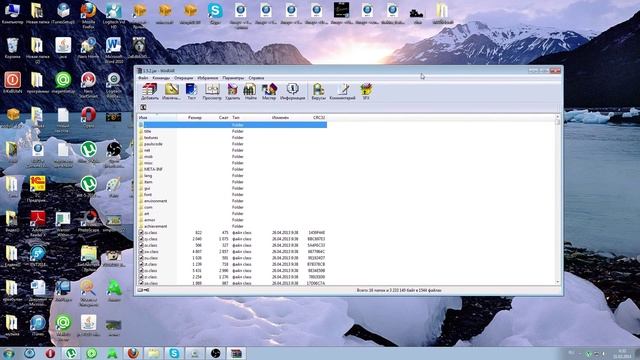Select the environment folder row
The height and width of the screenshot is (360, 640).
[232, 201]
